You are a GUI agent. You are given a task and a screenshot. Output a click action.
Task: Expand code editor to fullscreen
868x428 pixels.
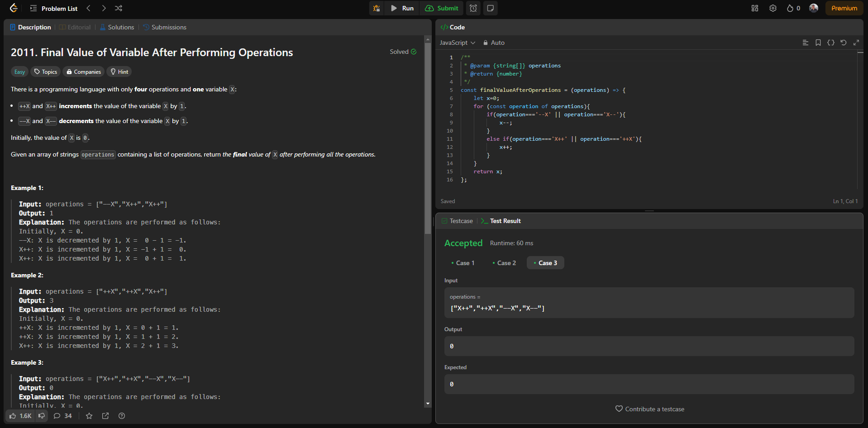pos(856,43)
